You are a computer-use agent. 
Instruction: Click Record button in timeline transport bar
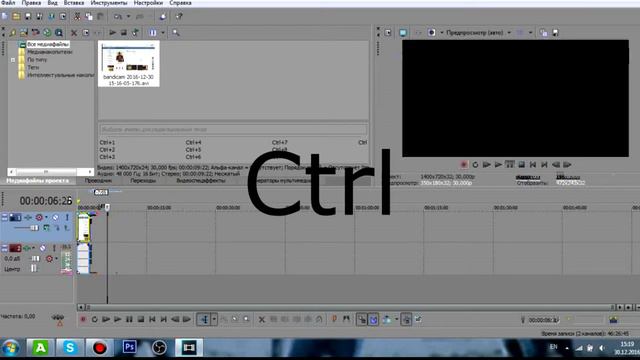tap(83, 319)
